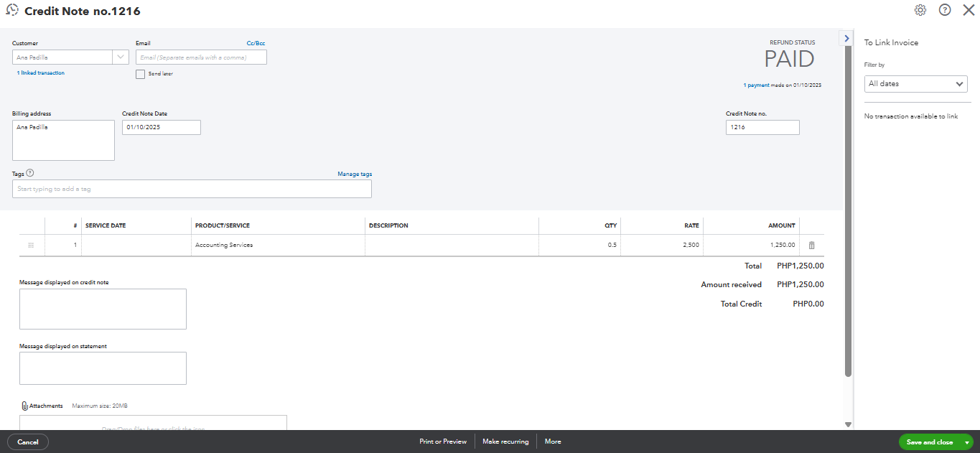
Task: Open the help question mark icon
Action: (x=945, y=10)
